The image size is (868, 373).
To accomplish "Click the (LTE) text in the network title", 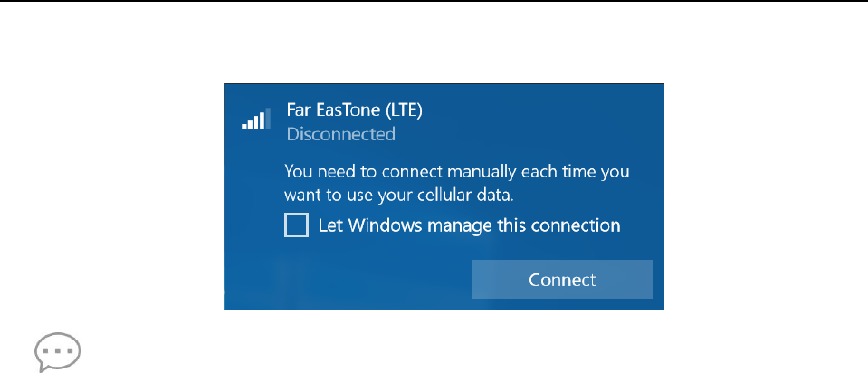I will pos(404,110).
